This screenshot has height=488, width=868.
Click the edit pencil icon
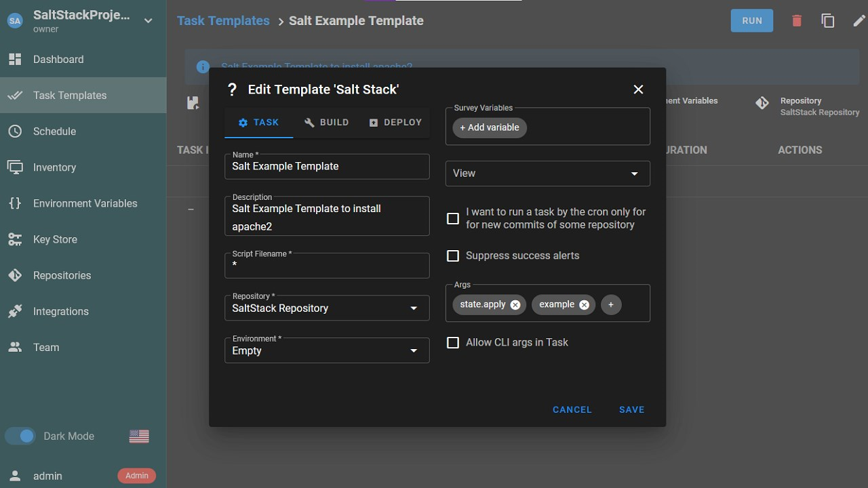tap(859, 21)
